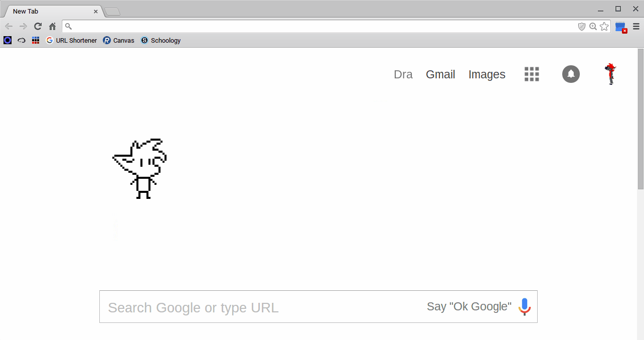Click the forward navigation arrow
644x340 pixels.
click(x=23, y=27)
